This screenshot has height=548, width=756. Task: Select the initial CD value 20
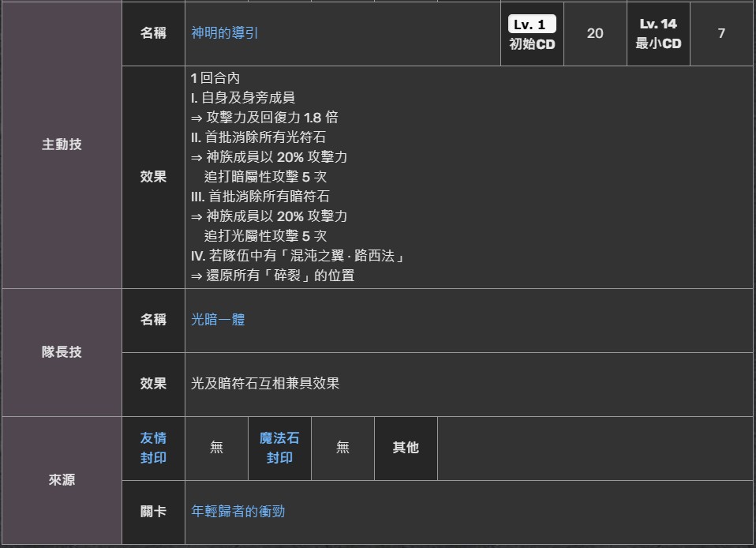click(595, 33)
